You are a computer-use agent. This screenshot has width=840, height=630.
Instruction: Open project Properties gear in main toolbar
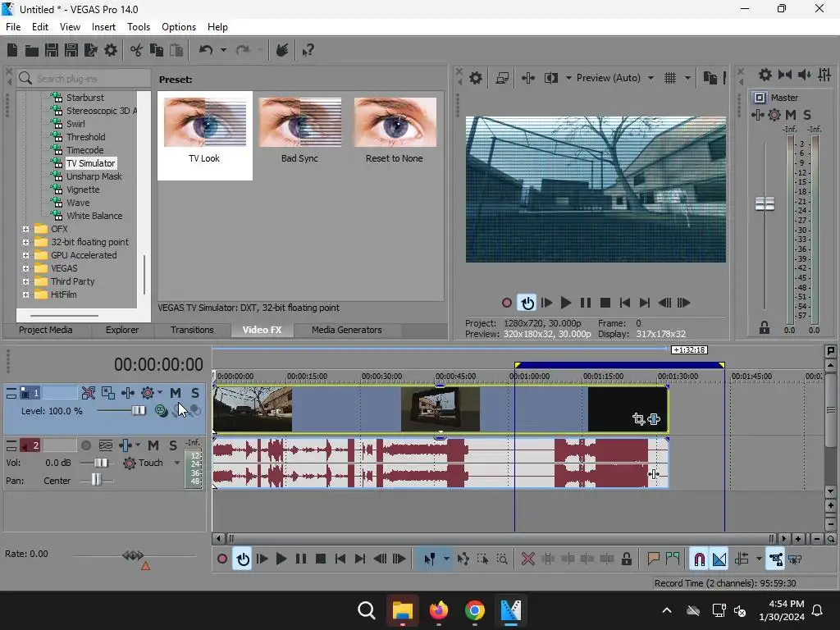coord(111,50)
